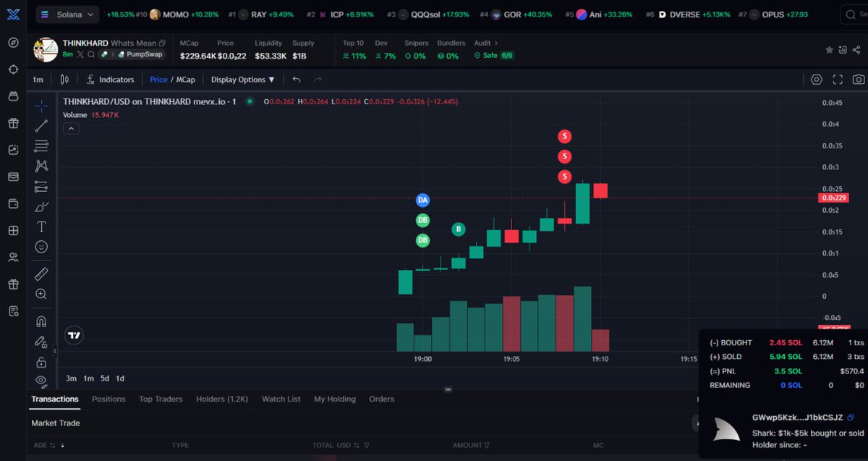Click the mevx X logo
Screen dimensions: 868x461
13,14
